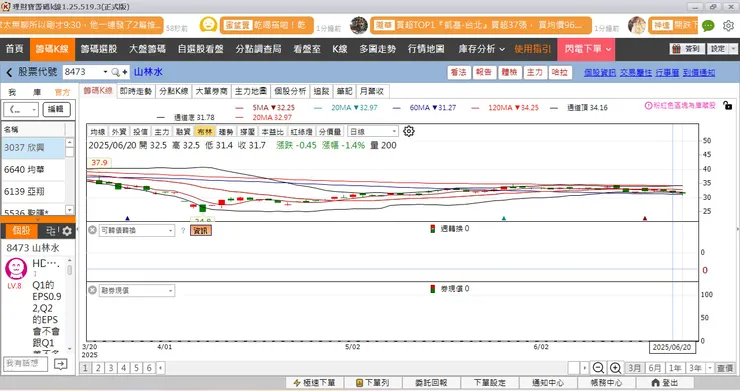Screen dimensions: 740x391
Task: Open the 大盤籌碼 menu item
Action: pos(147,49)
